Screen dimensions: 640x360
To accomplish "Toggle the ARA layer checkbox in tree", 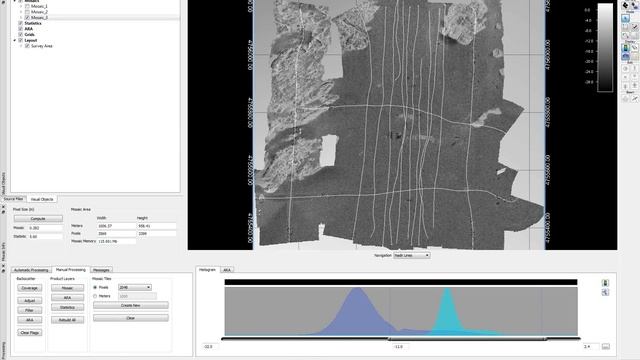I will pyautogui.click(x=20, y=29).
